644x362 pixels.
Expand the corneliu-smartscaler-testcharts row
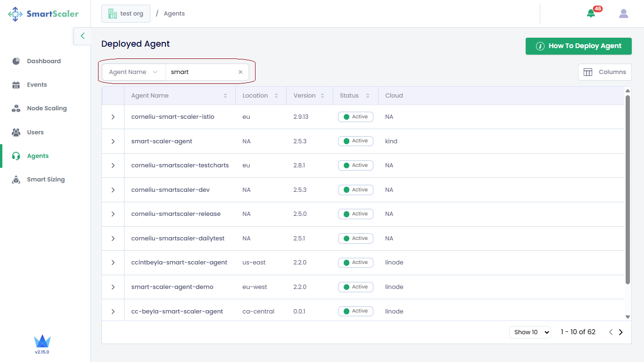click(x=113, y=165)
